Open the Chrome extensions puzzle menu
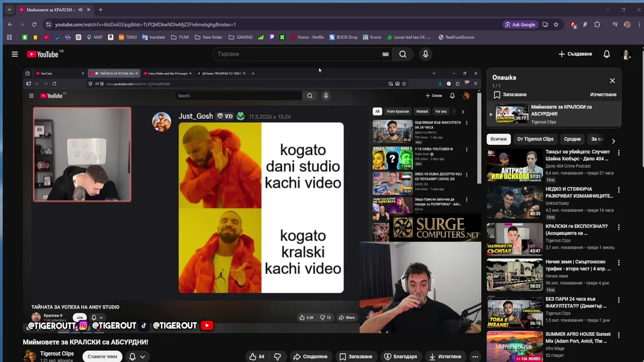644x362 pixels. (x=597, y=24)
